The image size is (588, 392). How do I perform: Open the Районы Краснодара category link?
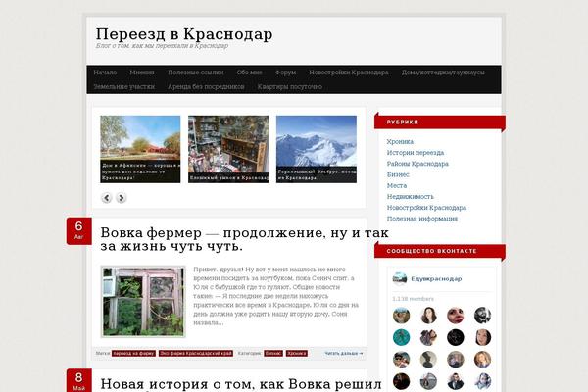(417, 164)
